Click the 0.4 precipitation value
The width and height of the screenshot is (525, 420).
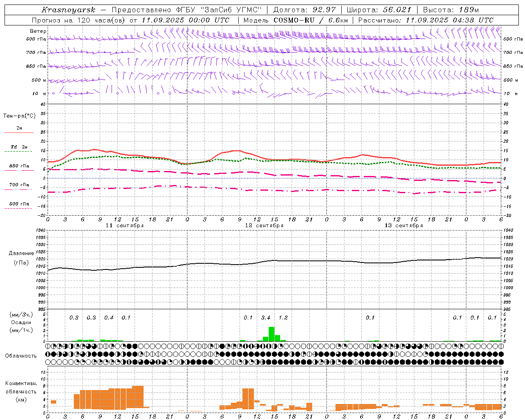tap(109, 317)
